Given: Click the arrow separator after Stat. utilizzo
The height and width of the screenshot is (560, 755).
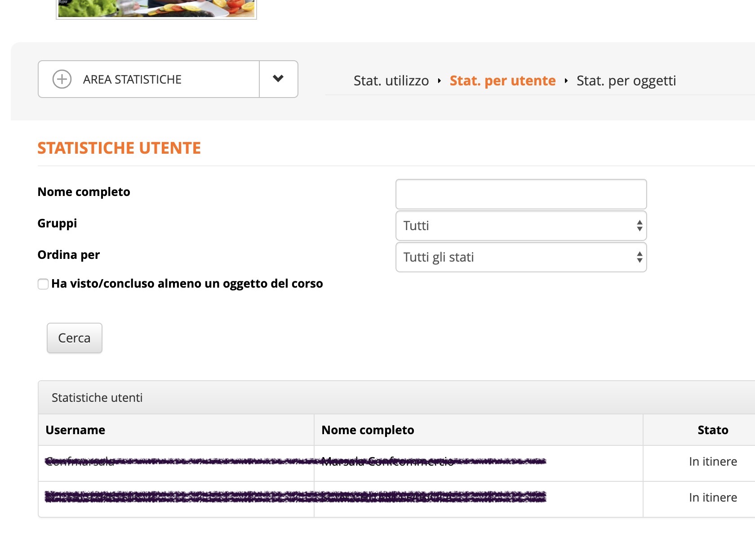Looking at the screenshot, I should click(x=439, y=81).
